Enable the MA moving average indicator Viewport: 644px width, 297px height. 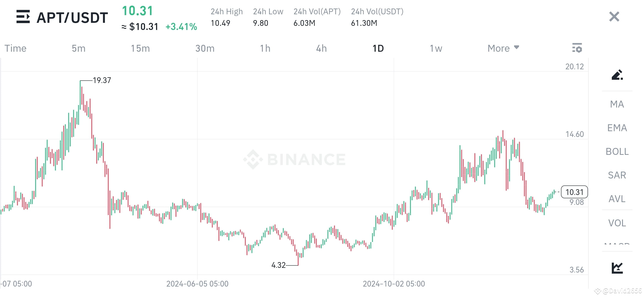coord(617,104)
